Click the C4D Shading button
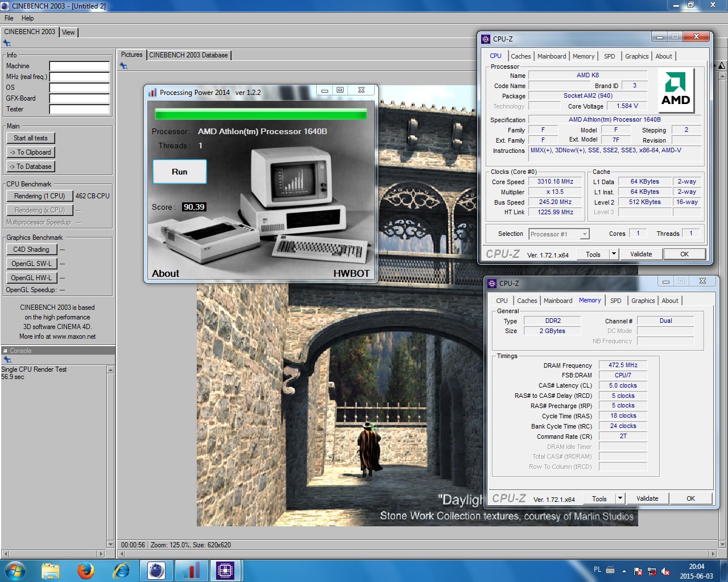 31,250
